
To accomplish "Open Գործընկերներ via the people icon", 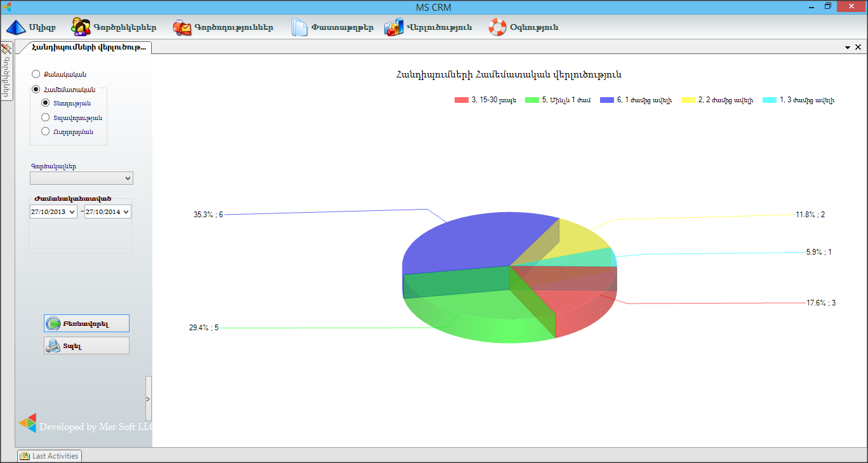I will (x=80, y=27).
